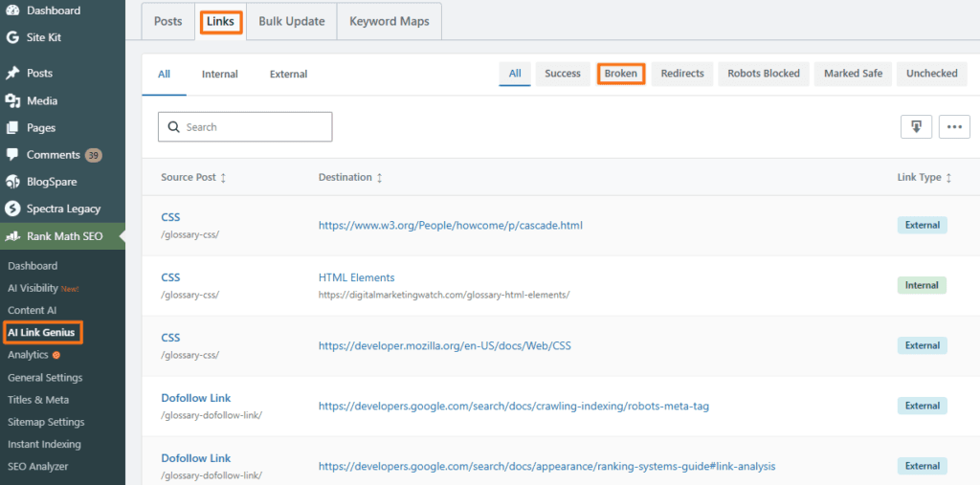Open Dofollow Link post for robots-meta-tag row

click(x=195, y=398)
